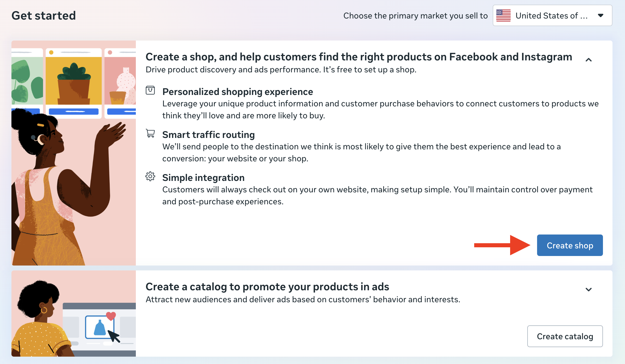Click the catalog illustration with blue dress
Screen dimensions: 625x364
100,328
